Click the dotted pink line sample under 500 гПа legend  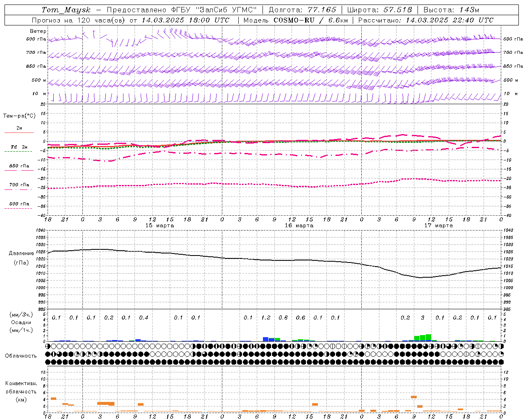pos(18,208)
